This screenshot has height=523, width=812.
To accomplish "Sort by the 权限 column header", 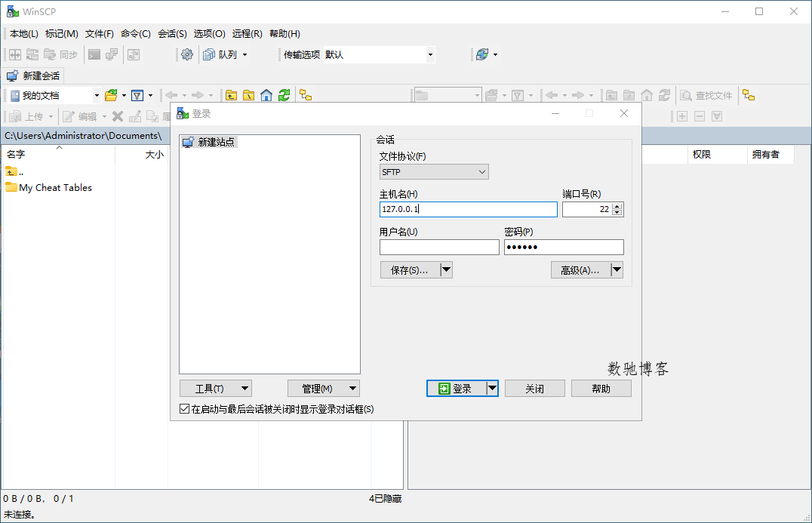I will point(717,154).
